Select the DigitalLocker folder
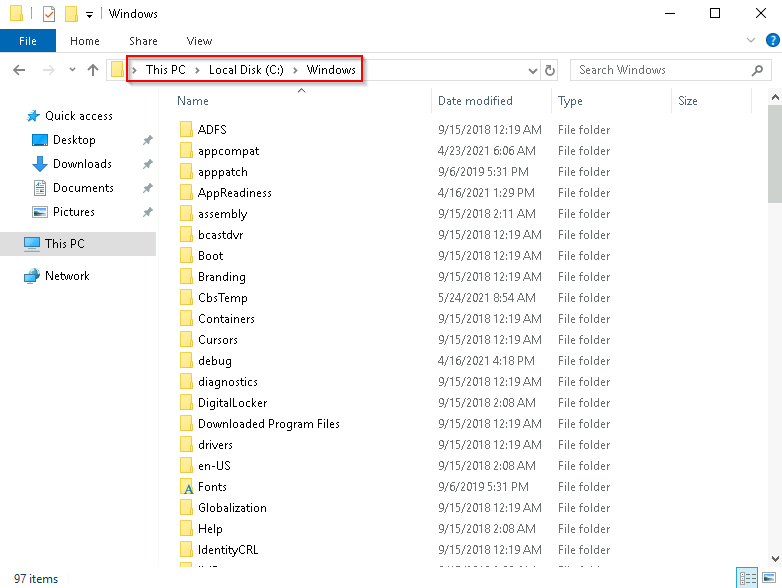This screenshot has height=588, width=782. pos(232,402)
